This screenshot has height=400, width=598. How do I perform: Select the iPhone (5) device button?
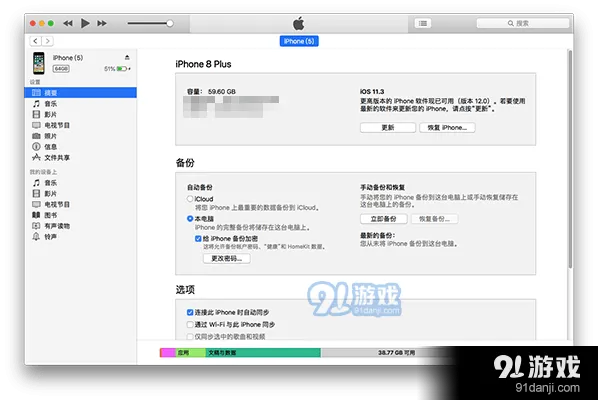[x=299, y=41]
